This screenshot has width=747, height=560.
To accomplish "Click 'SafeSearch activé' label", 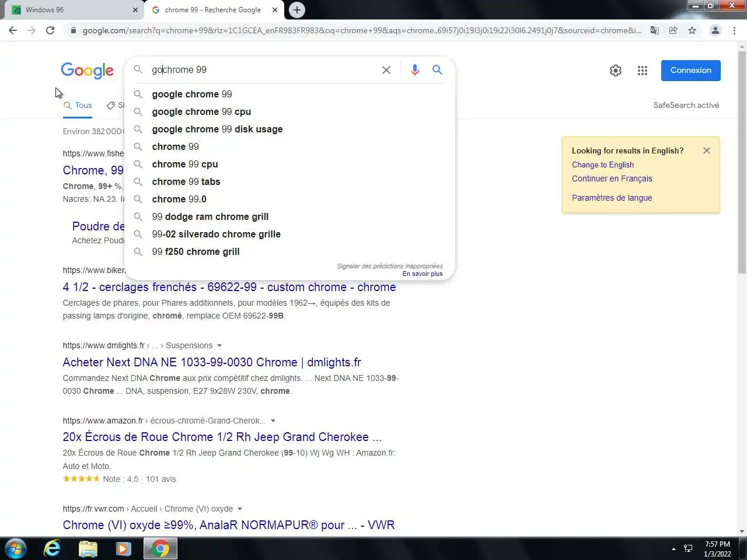I will [686, 106].
